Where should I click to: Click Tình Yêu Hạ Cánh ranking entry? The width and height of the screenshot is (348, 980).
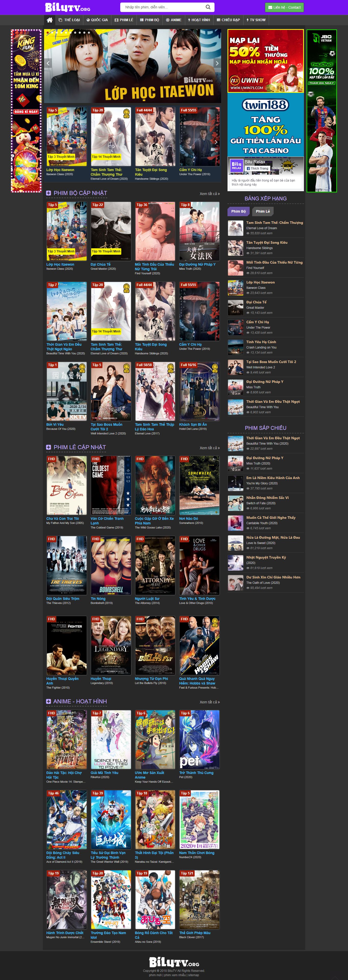[266, 347]
